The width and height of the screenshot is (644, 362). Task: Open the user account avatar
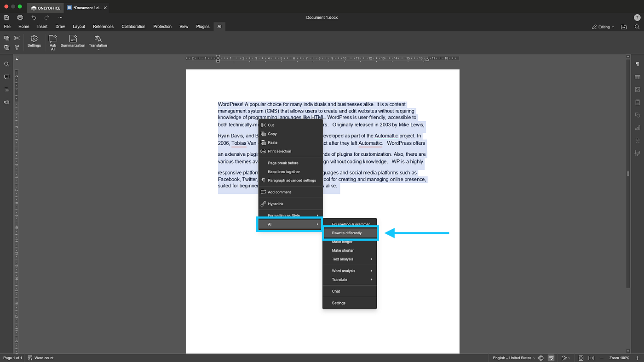point(637,17)
